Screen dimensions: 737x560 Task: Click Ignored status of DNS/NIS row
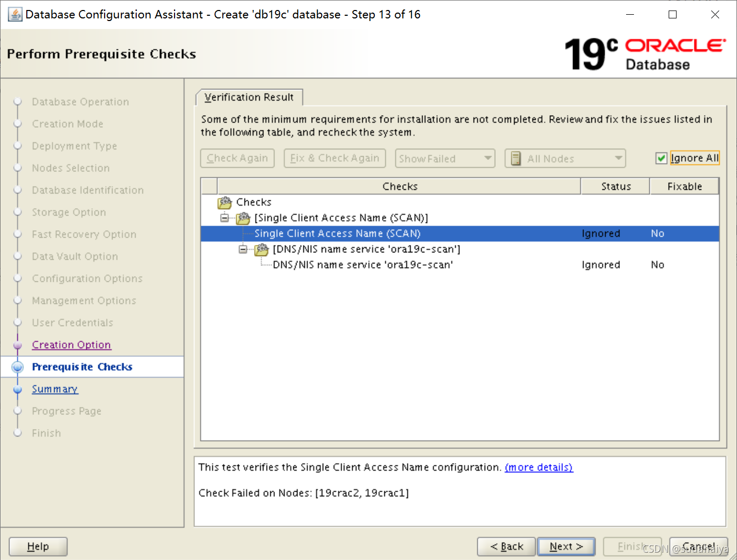pos(601,265)
